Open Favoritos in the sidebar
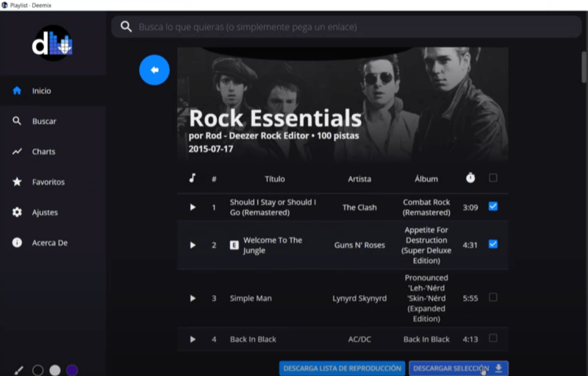This screenshot has height=376, width=588. click(x=53, y=182)
